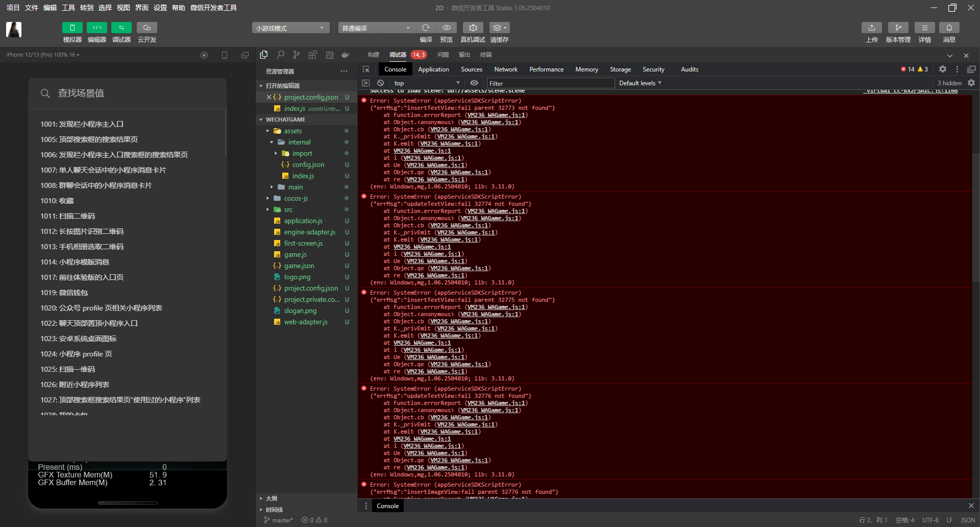The image size is (980, 527).
Task: Switch to the Sources tab
Action: [472, 69]
